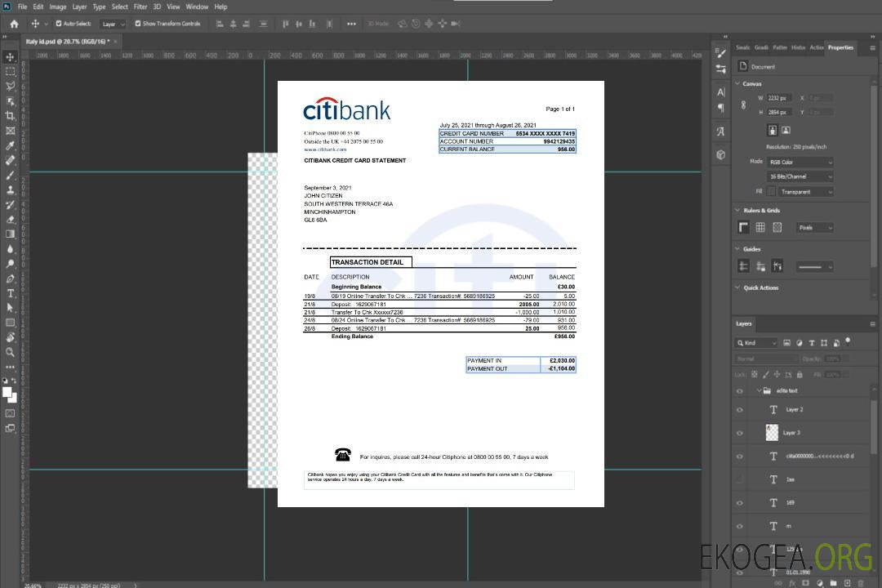Viewport: 882px width, 588px height.
Task: Select the Rectangular Marquee tool
Action: (x=10, y=72)
